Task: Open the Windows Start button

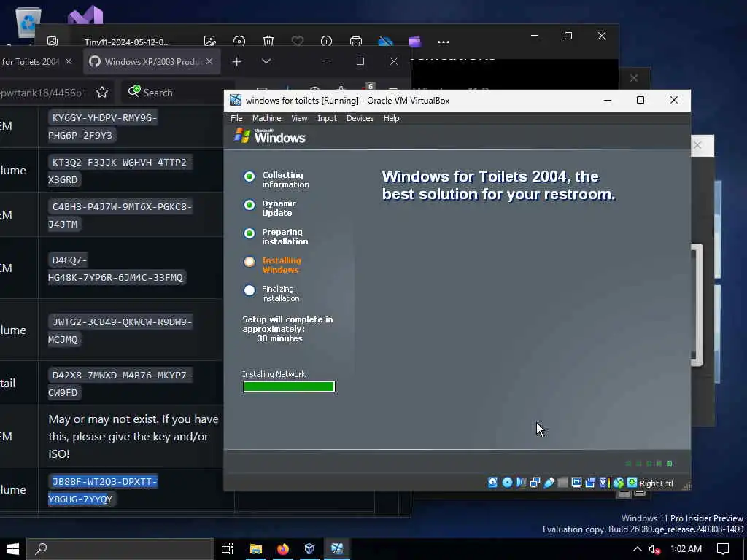Action: tap(13, 549)
